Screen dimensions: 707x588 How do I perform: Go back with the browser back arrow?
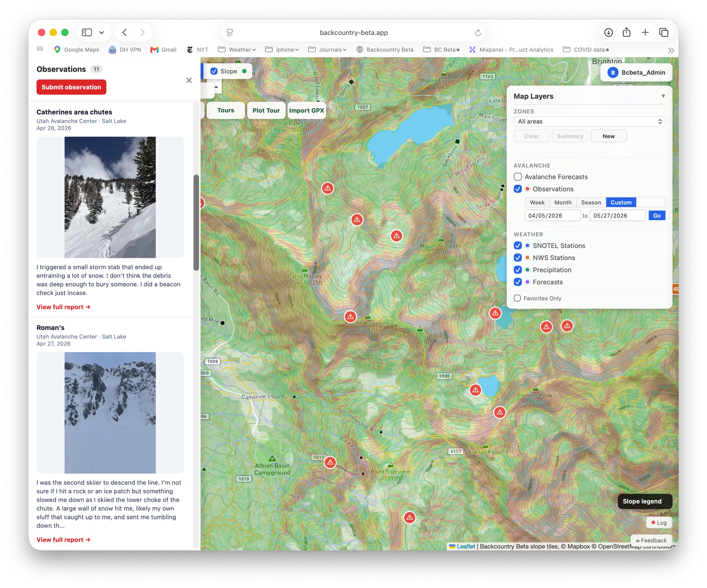click(125, 32)
